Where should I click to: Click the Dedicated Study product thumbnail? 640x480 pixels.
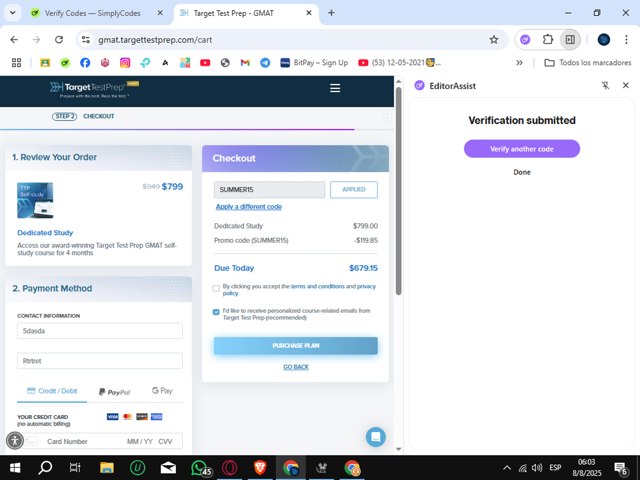pos(35,200)
